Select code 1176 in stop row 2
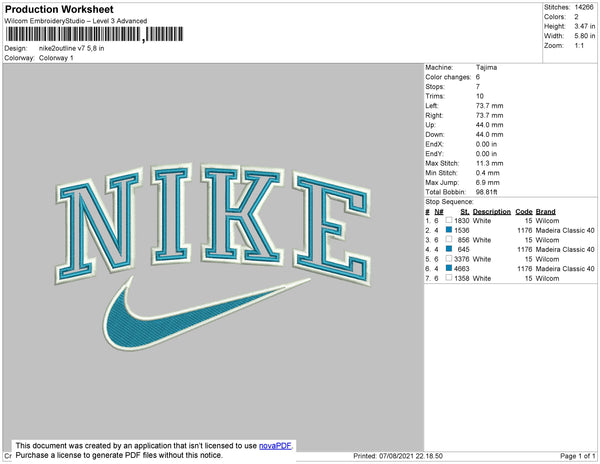 [525, 230]
